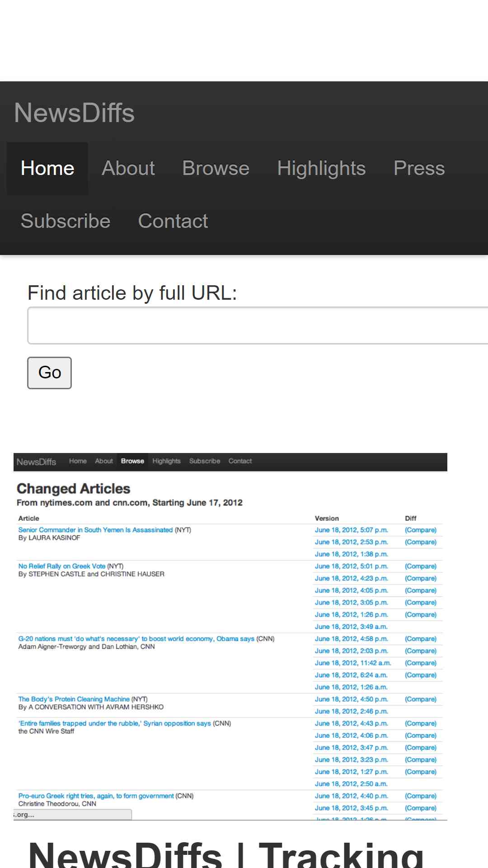Open the Press nav item
This screenshot has height=868, width=488.
click(419, 169)
